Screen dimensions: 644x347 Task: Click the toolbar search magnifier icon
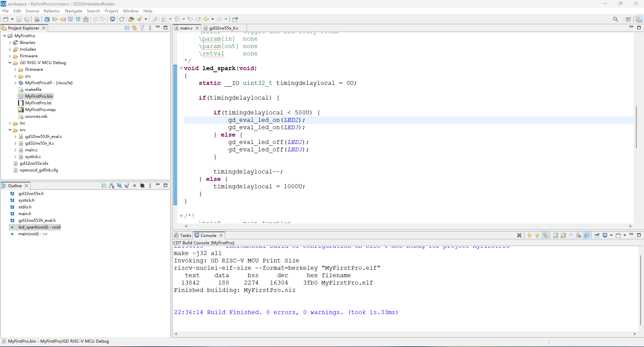615,19
